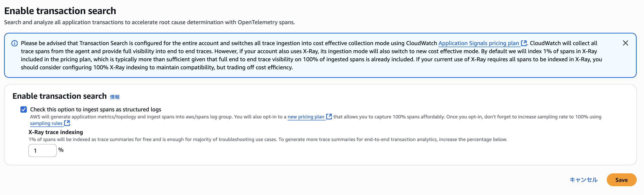Click the Save button
The width and height of the screenshot is (644, 195).
621,180
